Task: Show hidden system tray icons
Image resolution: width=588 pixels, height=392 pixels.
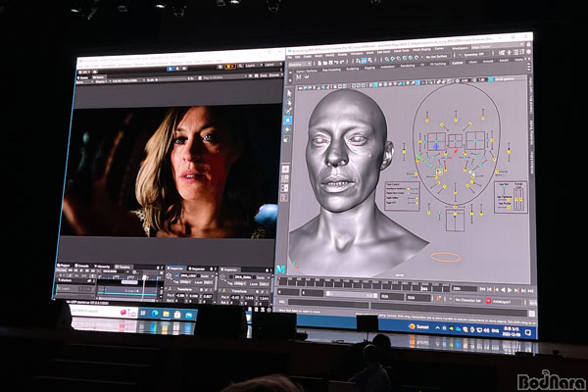Action: coord(437,327)
